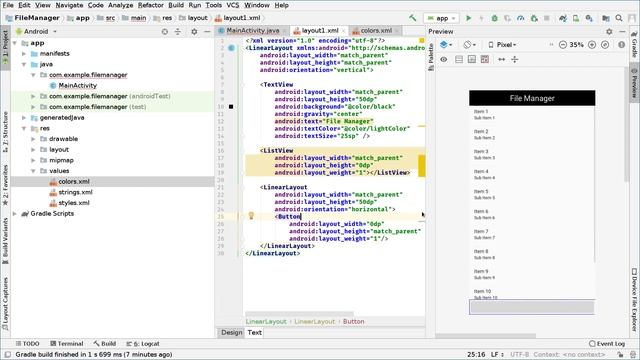Open the Gradle side panel
640x360 pixels.
pyautogui.click(x=634, y=44)
